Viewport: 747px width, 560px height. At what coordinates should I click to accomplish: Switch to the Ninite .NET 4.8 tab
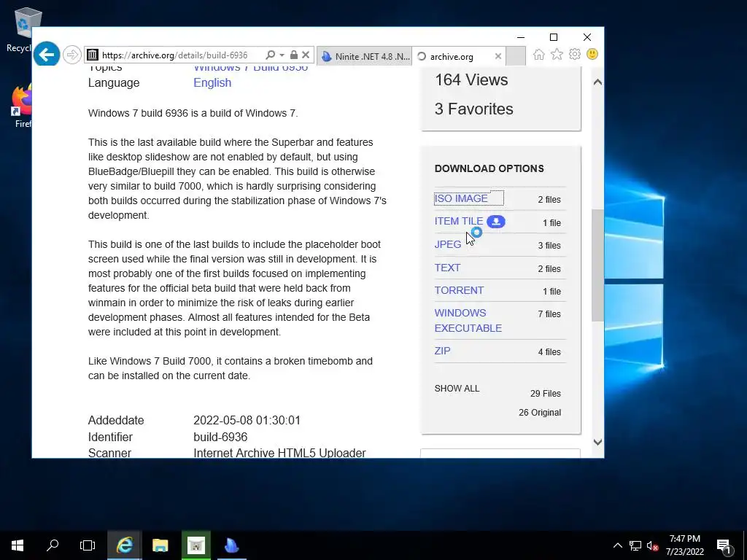click(365, 56)
